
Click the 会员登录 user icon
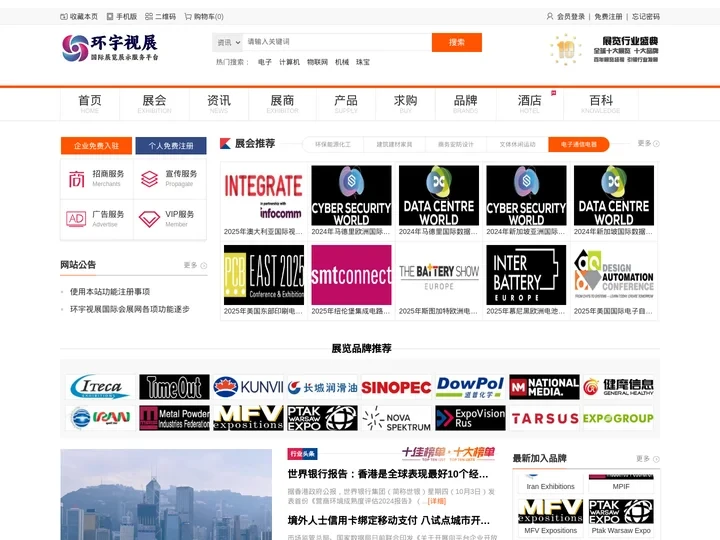pyautogui.click(x=550, y=17)
